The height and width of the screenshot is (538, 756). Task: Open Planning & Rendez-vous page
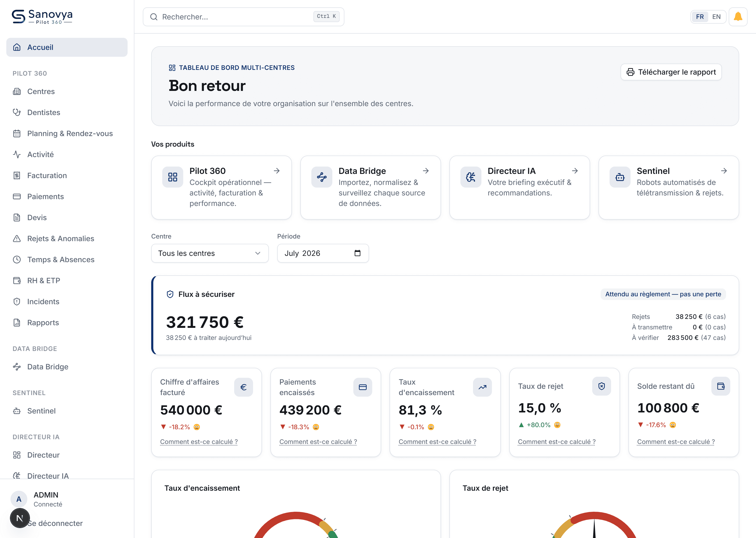67,133
